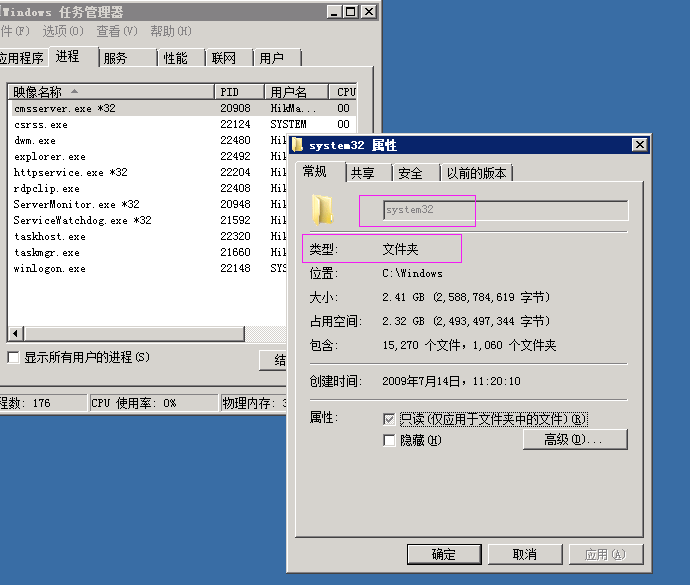The height and width of the screenshot is (585, 690).
Task: Open the 帮助 help menu
Action: (x=171, y=31)
